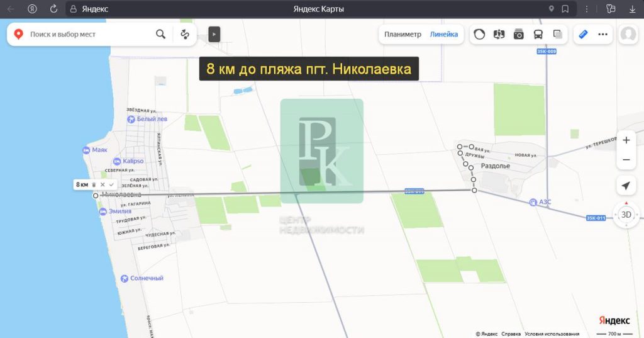
Task: Zoom out with the minus button
Action: (626, 159)
